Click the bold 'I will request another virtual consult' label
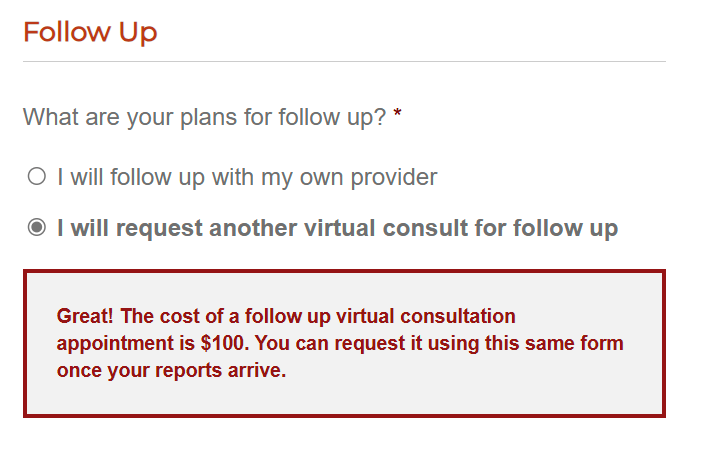Screen dimensions: 716x470 click(x=337, y=228)
